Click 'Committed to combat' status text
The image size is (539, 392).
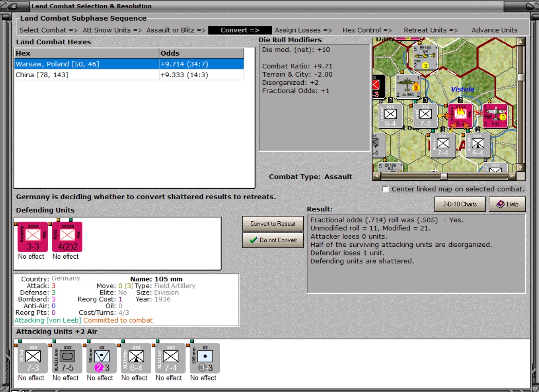point(118,320)
